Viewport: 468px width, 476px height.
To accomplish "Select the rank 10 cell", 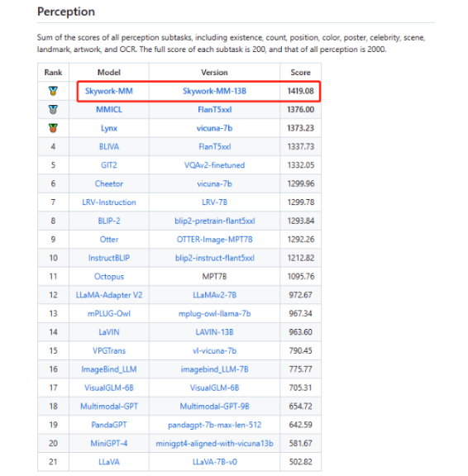I will coord(53,258).
